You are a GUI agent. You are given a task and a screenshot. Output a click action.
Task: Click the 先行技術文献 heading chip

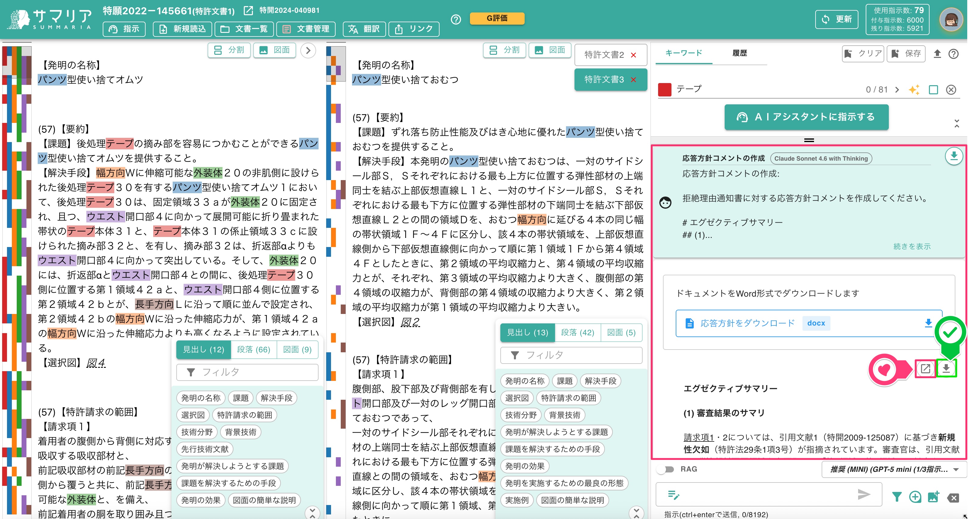click(205, 449)
